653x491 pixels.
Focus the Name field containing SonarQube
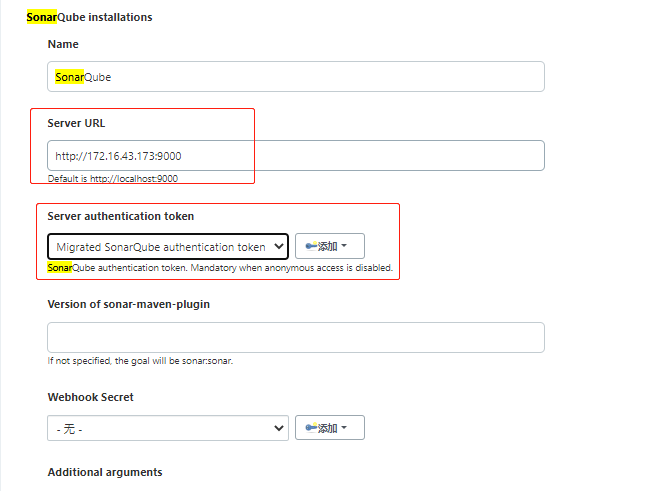click(295, 77)
